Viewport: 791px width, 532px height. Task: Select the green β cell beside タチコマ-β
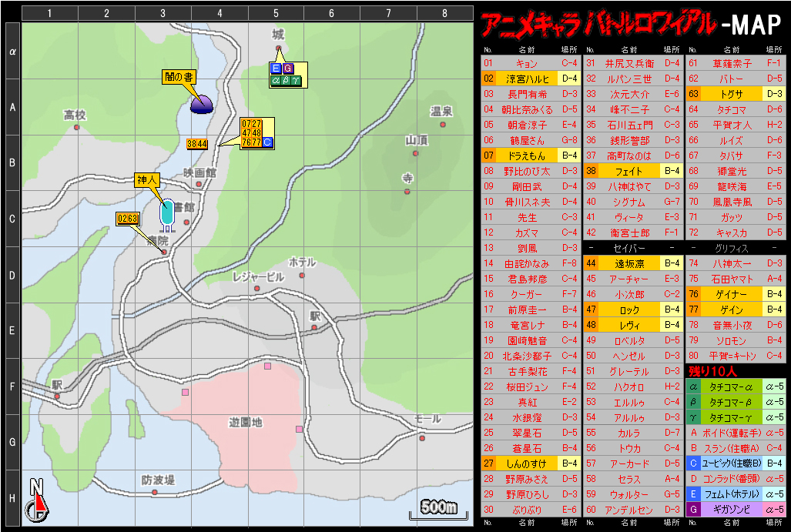[693, 403]
